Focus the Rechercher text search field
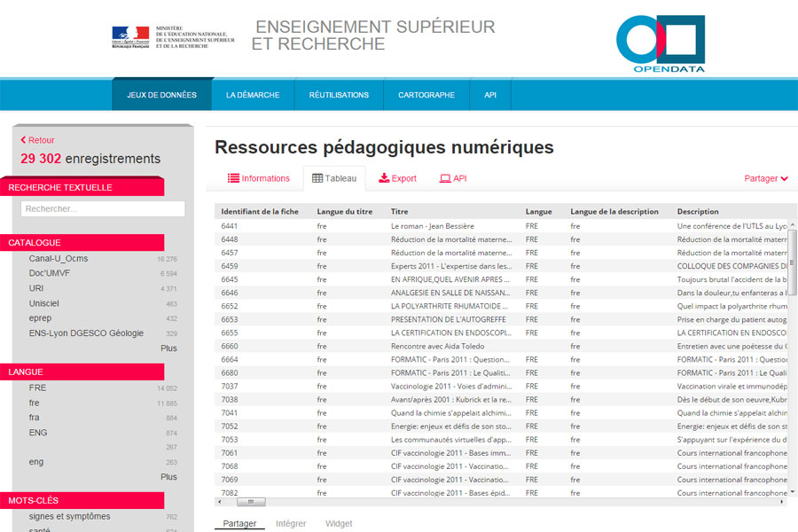 click(x=103, y=208)
